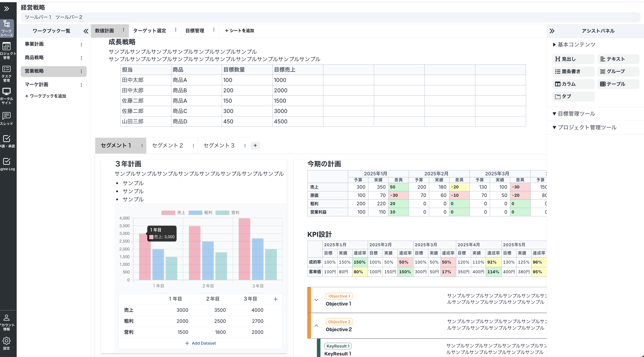
Task: Open options menu for セグメント３ tab
Action: tap(245, 146)
